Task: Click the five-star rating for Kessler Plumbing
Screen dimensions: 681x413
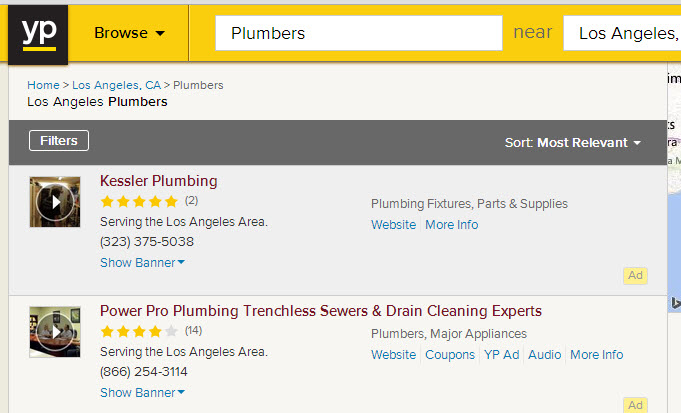Action: [139, 201]
